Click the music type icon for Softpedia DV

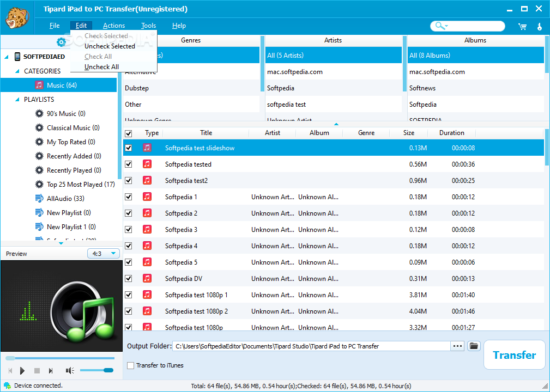click(147, 279)
